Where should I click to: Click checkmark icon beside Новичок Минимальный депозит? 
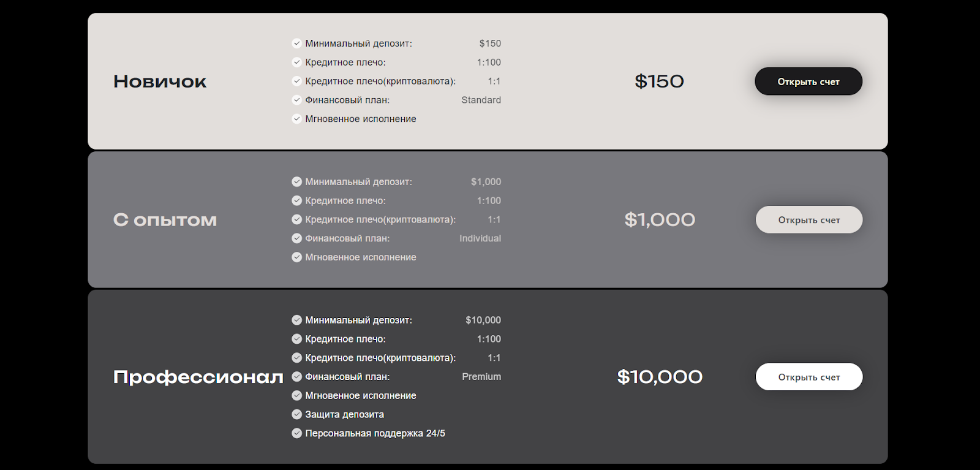296,44
